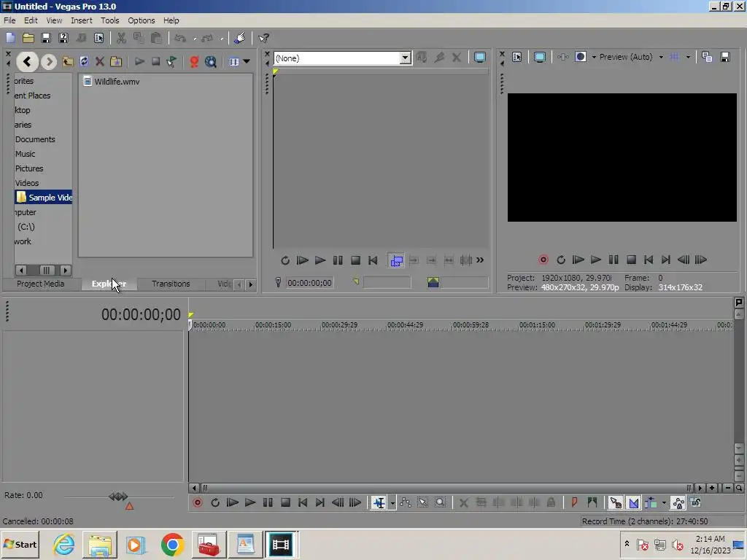This screenshot has width=747, height=560.
Task: Click the Cut scissors icon in toolbar
Action: click(x=121, y=38)
